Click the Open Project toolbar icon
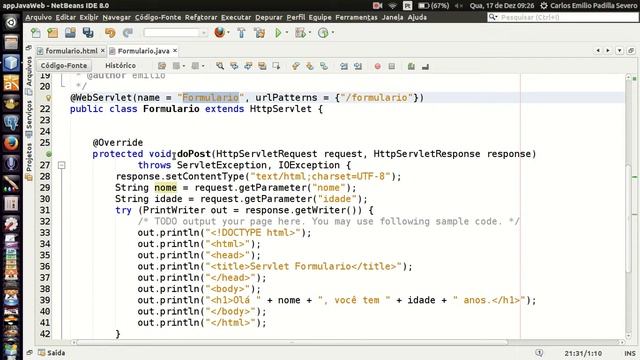Viewport: 640px width, 360px height. [70, 33]
